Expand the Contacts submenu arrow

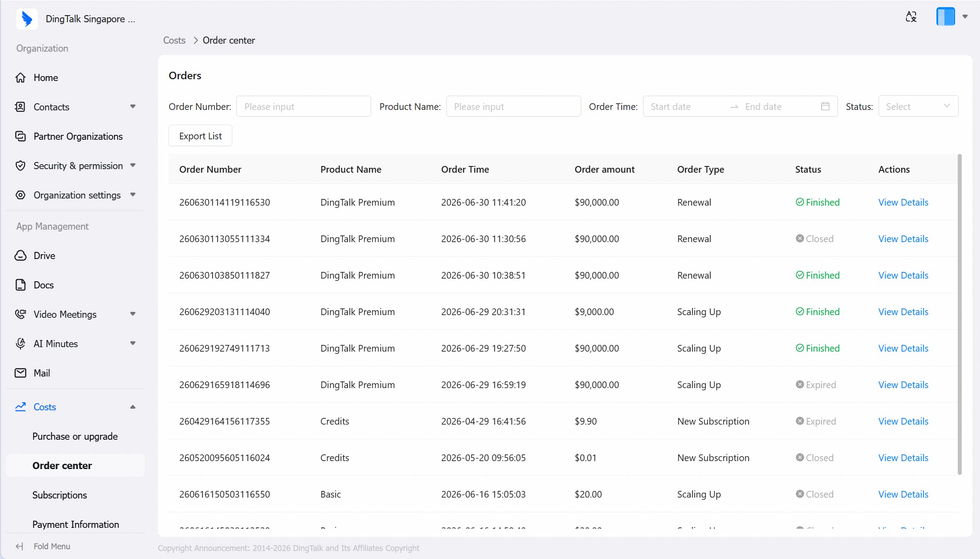point(133,107)
